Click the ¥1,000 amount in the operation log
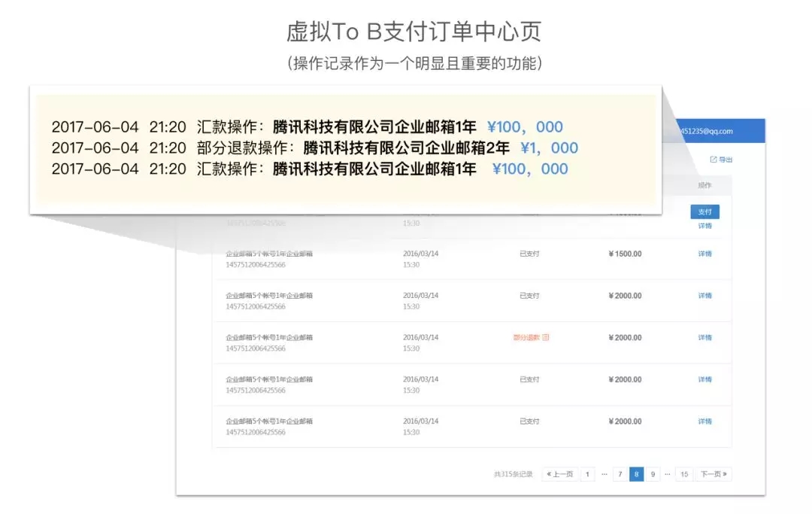Screen dimensions: 812x514 click(549, 148)
